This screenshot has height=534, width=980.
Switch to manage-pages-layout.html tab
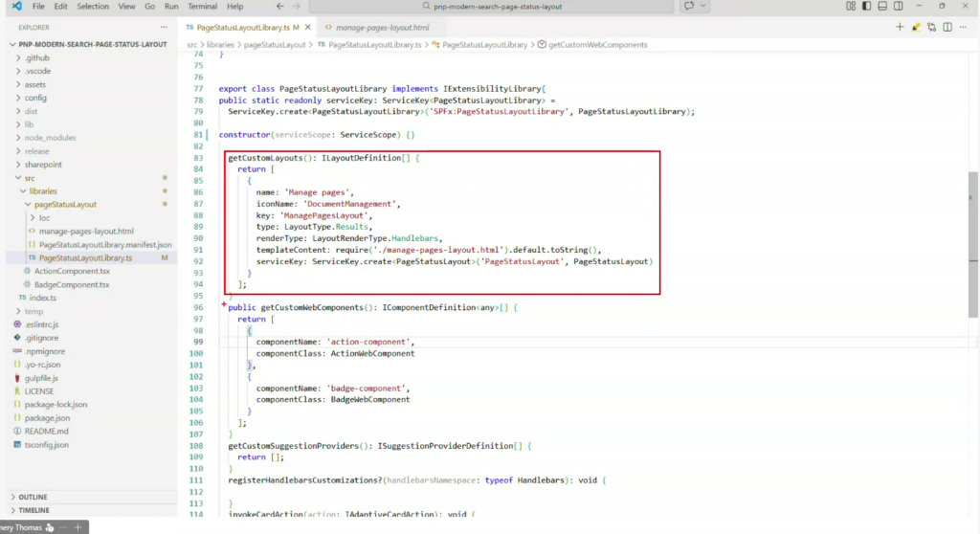pyautogui.click(x=382, y=28)
